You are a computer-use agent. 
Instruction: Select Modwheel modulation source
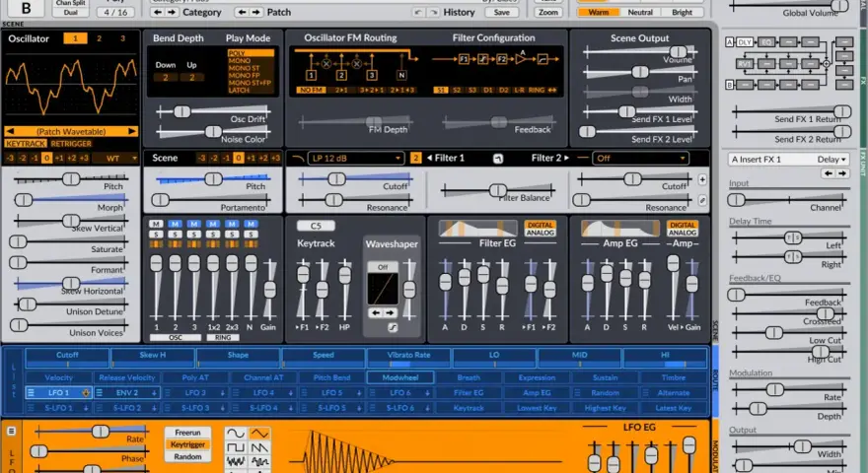coord(400,377)
